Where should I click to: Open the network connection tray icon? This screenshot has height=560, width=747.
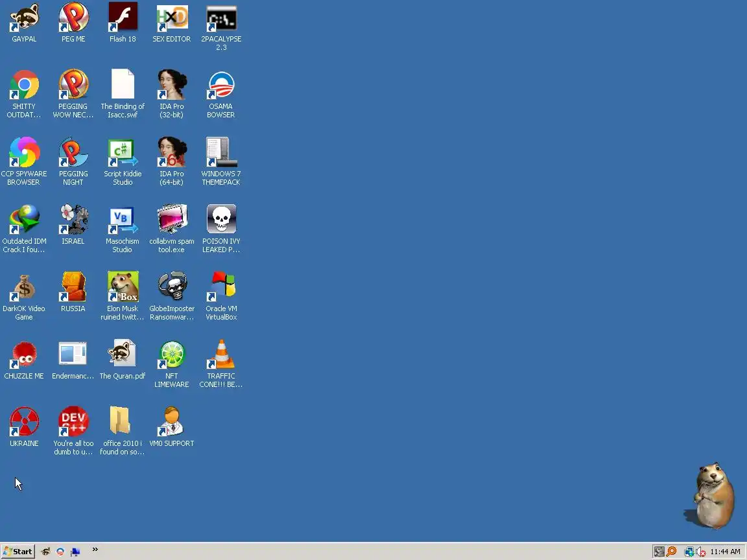689,552
